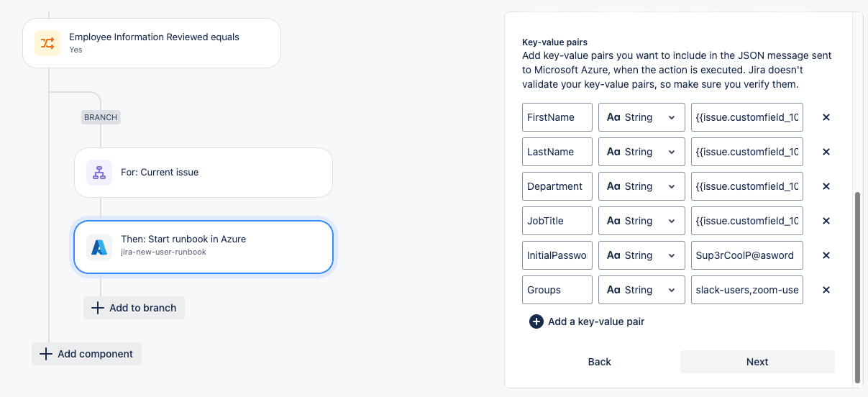868x397 pixels.
Task: Click the Department key field
Action: 557,186
